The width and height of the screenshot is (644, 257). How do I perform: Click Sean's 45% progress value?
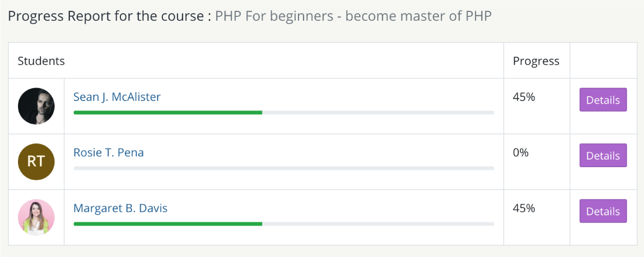(524, 97)
